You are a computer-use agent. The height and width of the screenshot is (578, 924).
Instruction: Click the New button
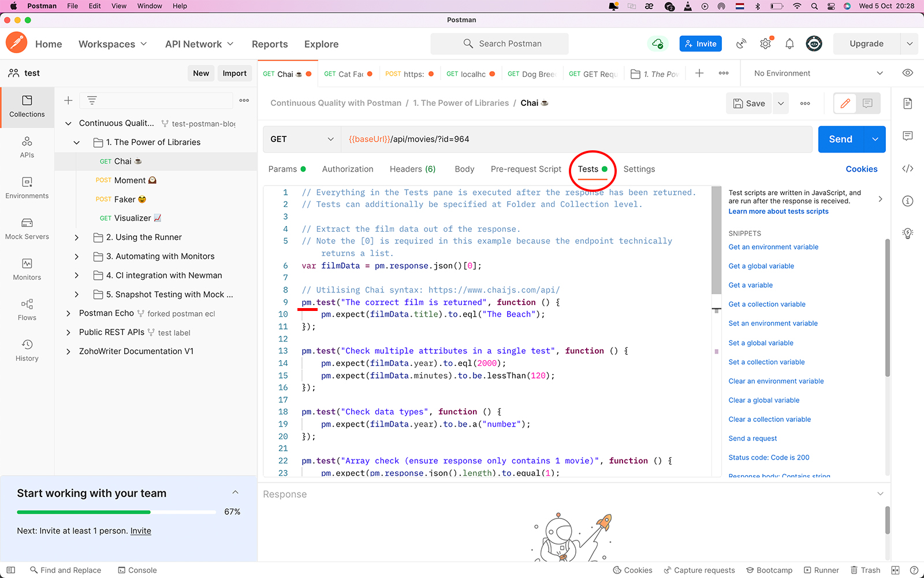[201, 73]
